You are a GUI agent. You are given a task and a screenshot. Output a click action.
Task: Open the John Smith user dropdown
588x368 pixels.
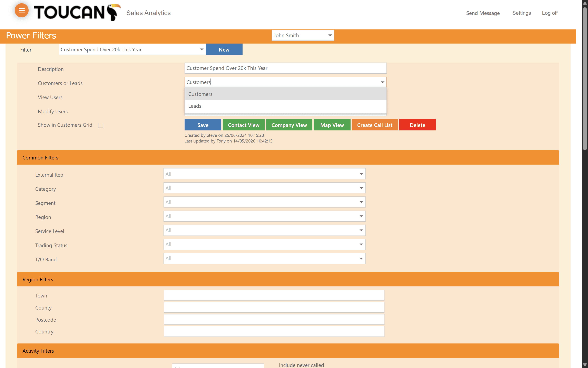click(303, 35)
